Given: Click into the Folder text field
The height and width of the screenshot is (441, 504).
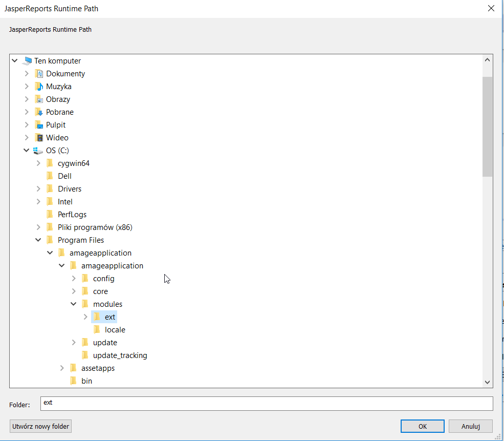Looking at the screenshot, I should click(x=266, y=404).
